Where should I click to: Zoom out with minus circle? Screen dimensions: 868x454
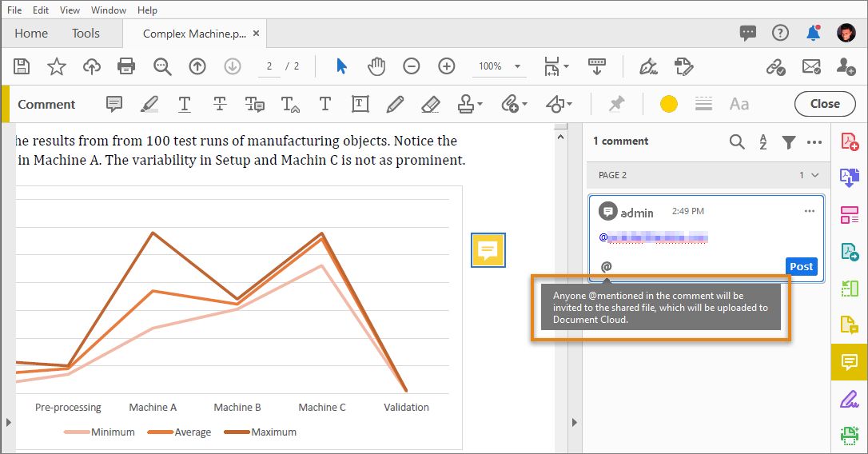coord(412,66)
